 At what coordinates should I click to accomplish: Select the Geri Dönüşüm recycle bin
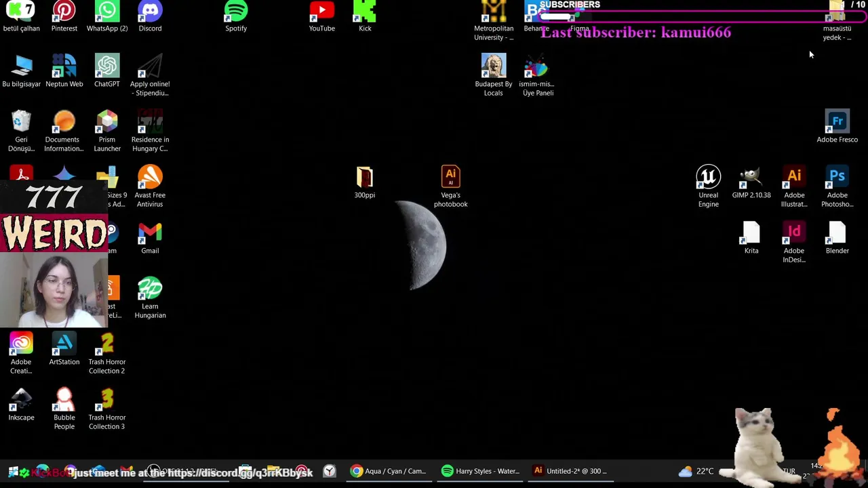tap(21, 131)
